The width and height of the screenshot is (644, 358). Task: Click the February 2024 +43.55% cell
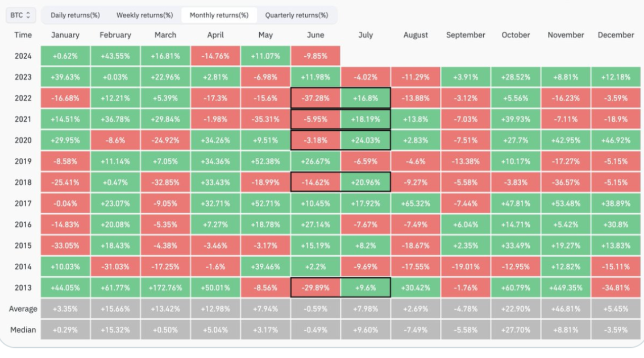tap(115, 56)
